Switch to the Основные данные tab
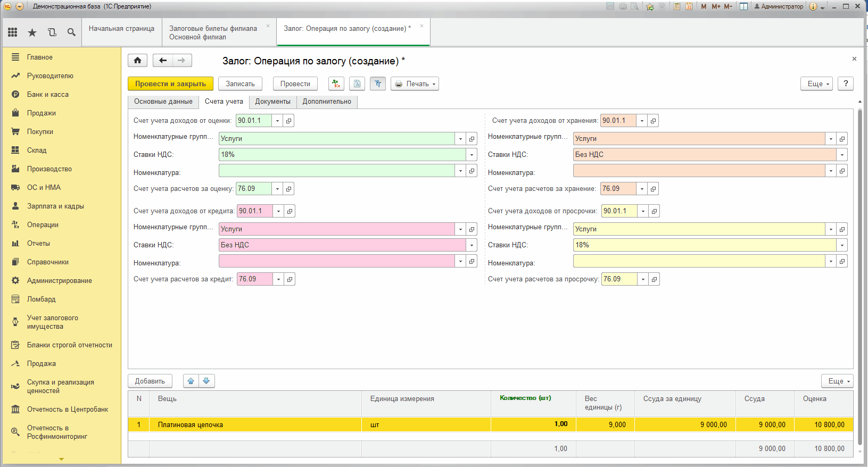The image size is (868, 467). tap(163, 102)
